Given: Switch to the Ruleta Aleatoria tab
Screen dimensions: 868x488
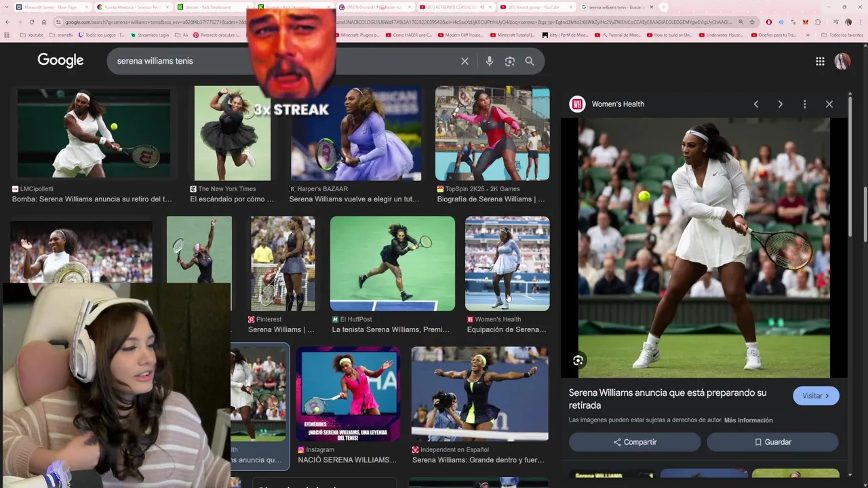Looking at the screenshot, I should (132, 7).
